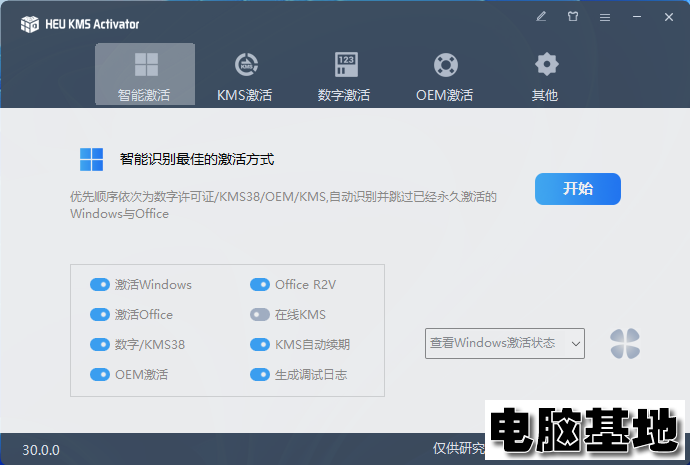Image resolution: width=690 pixels, height=465 pixels.
Task: Toggle the Office R2V switch
Action: pos(260,285)
